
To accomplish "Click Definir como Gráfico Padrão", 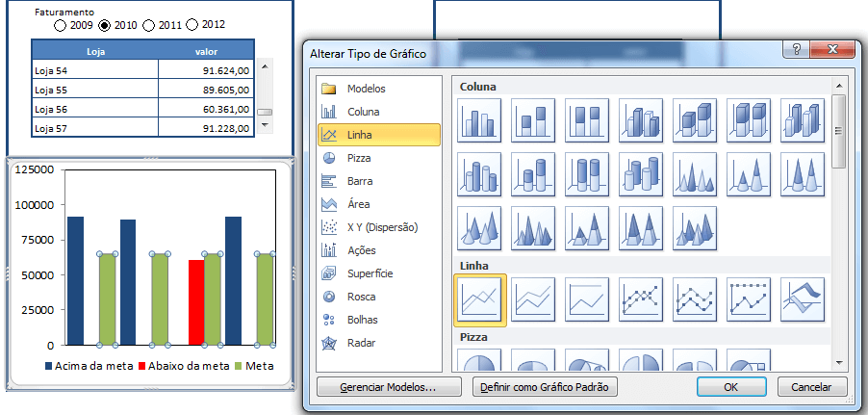I will [545, 387].
